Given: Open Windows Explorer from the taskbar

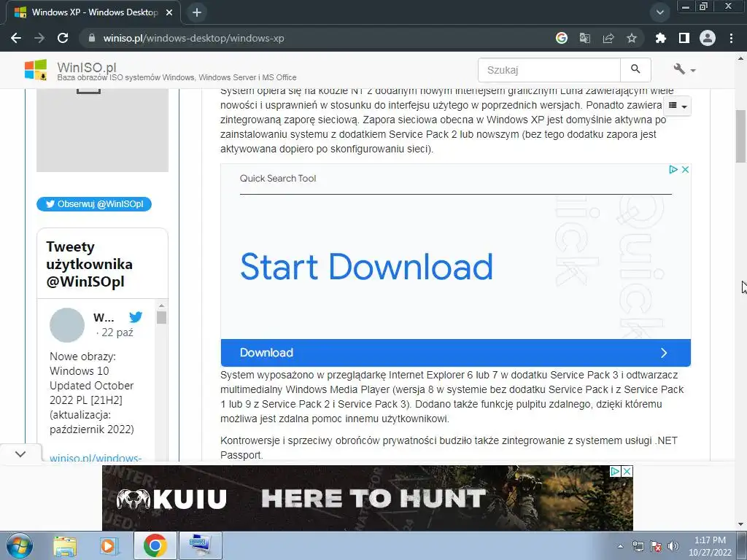Looking at the screenshot, I should tap(65, 545).
